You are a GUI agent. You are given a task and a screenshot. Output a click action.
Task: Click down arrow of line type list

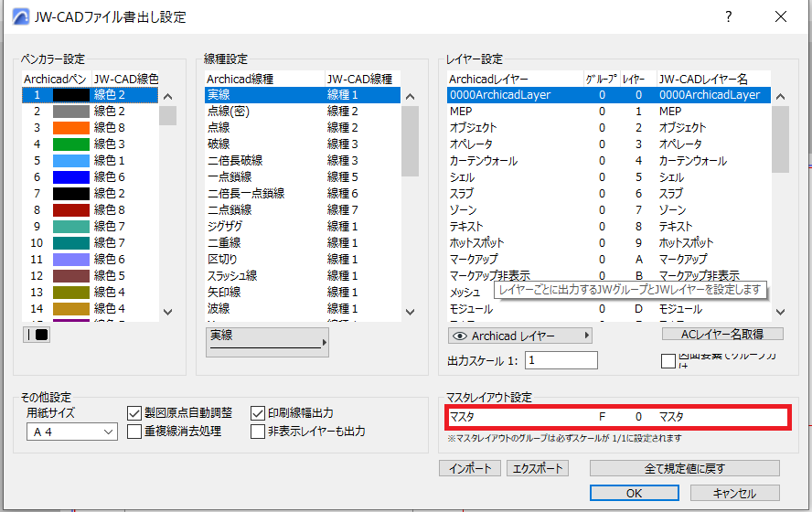(411, 312)
